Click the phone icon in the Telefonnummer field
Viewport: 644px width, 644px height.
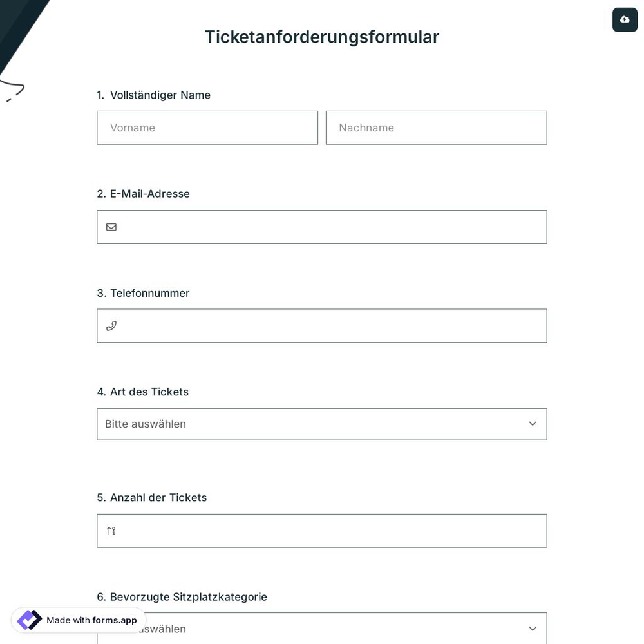tap(111, 326)
